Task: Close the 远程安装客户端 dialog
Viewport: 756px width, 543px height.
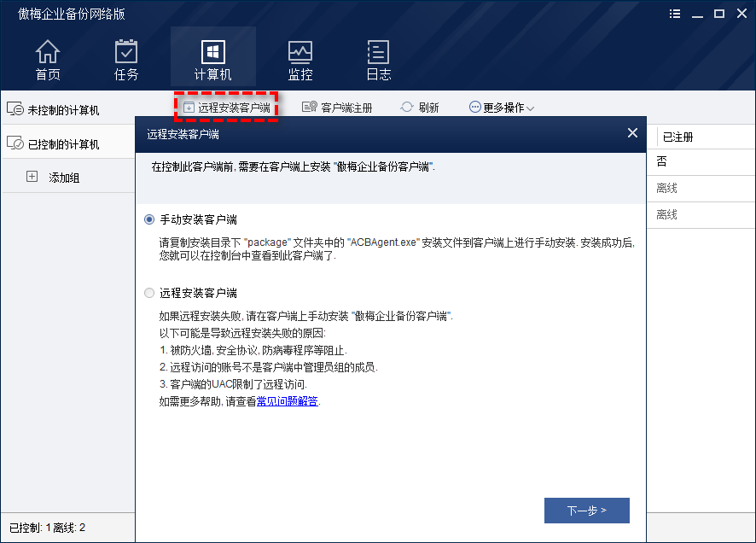Action: tap(632, 133)
